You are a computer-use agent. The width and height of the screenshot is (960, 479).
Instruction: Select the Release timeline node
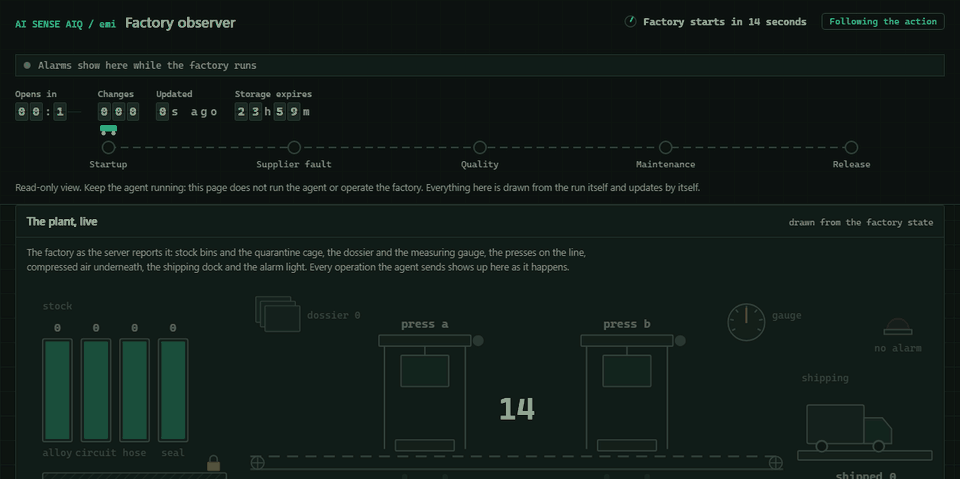point(851,148)
